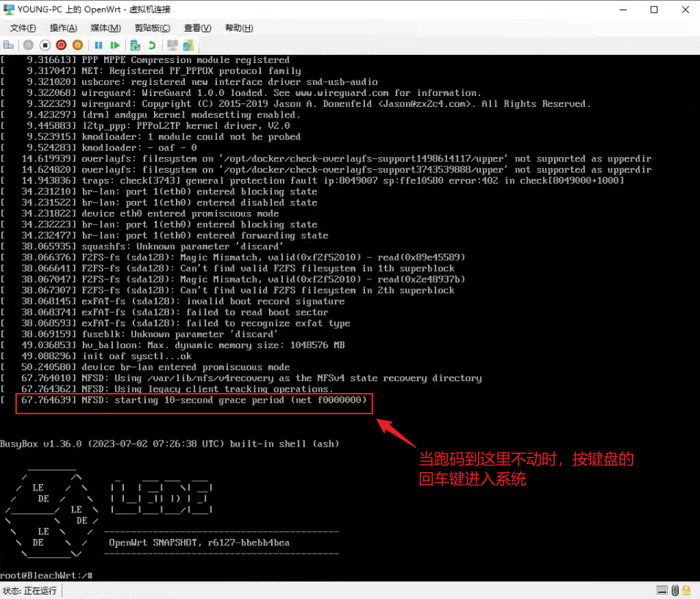Image resolution: width=700 pixels, height=599 pixels.
Task: Click the grey Start virtual machine icon
Action: (28, 45)
